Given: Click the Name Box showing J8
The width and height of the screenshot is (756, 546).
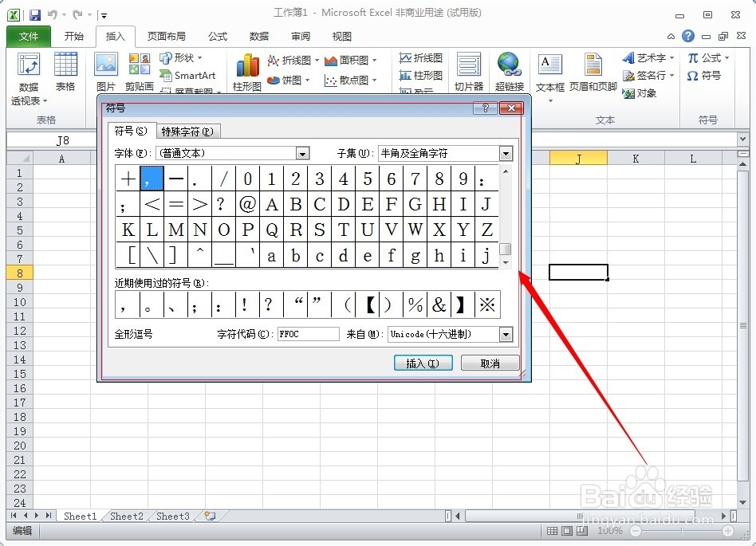Looking at the screenshot, I should [52, 140].
